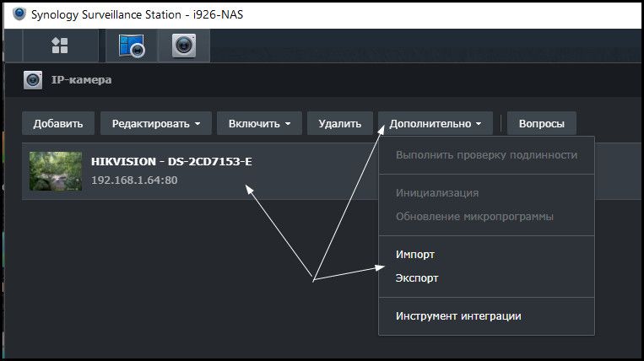
Task: Open the Включить dropdown
Action: (x=258, y=123)
